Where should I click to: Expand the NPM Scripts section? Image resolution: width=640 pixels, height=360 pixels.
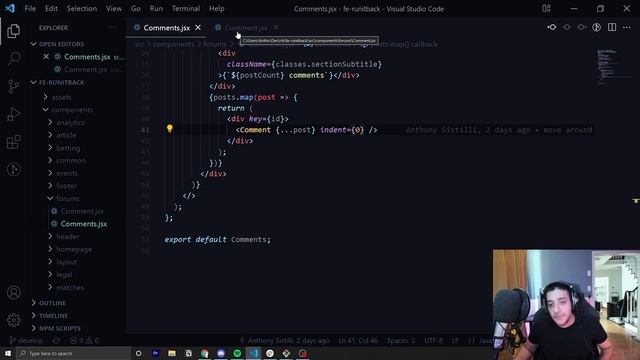[60, 328]
